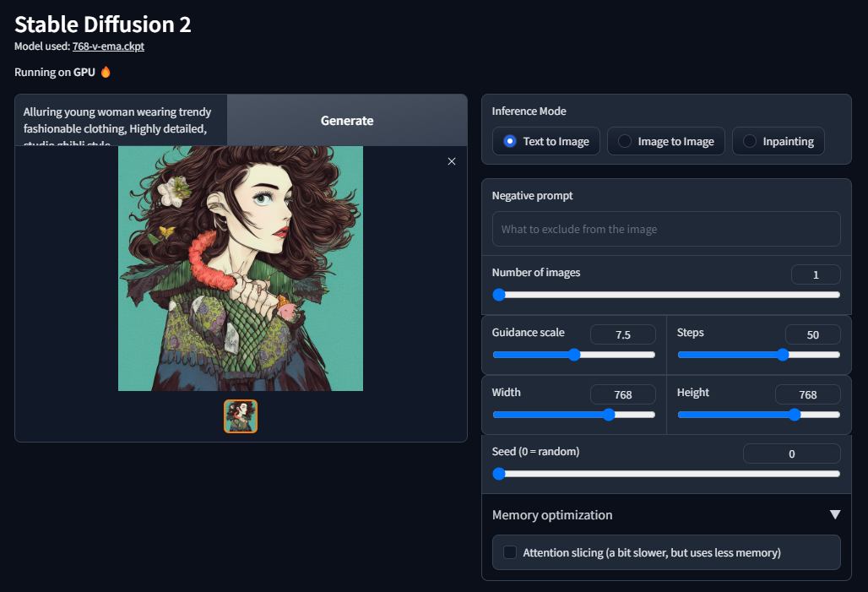
Task: Adjust the Guidance scale slider
Action: coord(573,355)
